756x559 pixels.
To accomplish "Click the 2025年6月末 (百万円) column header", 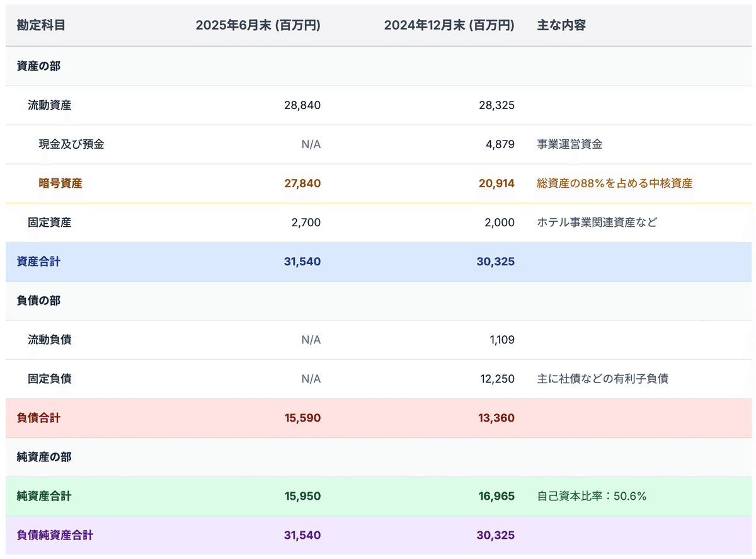I will pos(258,26).
